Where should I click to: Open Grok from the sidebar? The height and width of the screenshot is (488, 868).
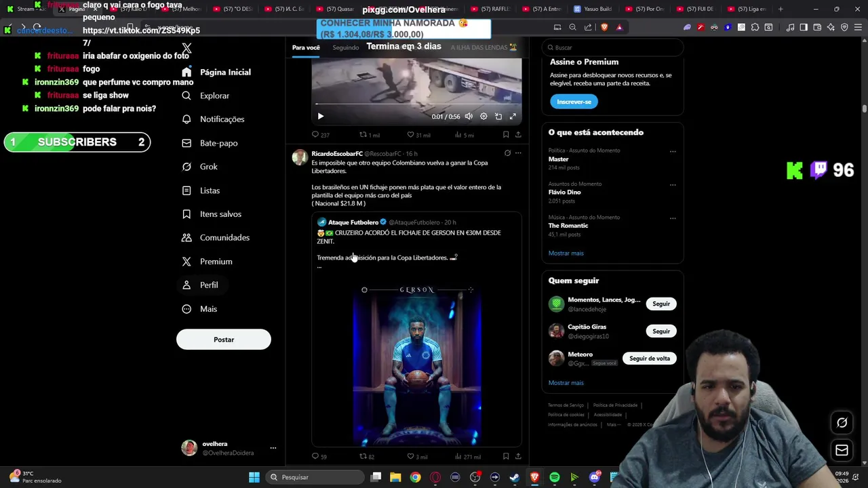(200, 167)
